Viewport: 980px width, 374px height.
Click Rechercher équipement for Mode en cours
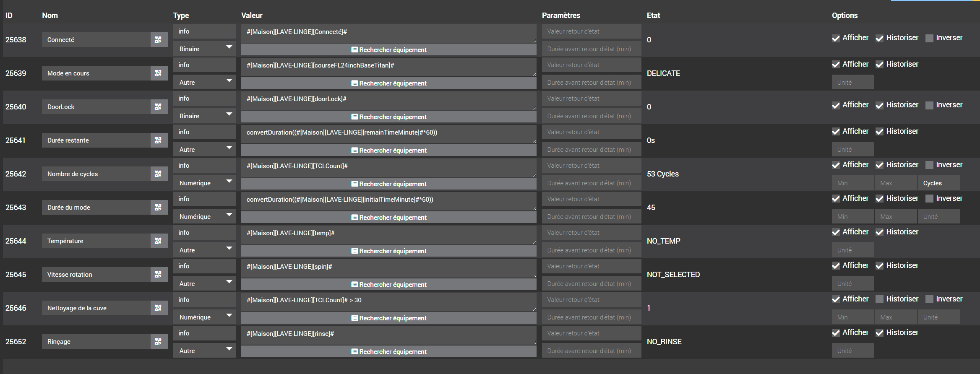[x=388, y=83]
